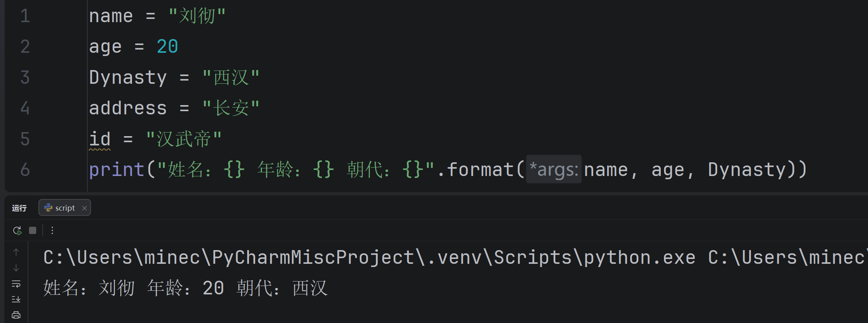868x323 pixels.
Task: Toggle soft-wrap in the run console
Action: 16,284
